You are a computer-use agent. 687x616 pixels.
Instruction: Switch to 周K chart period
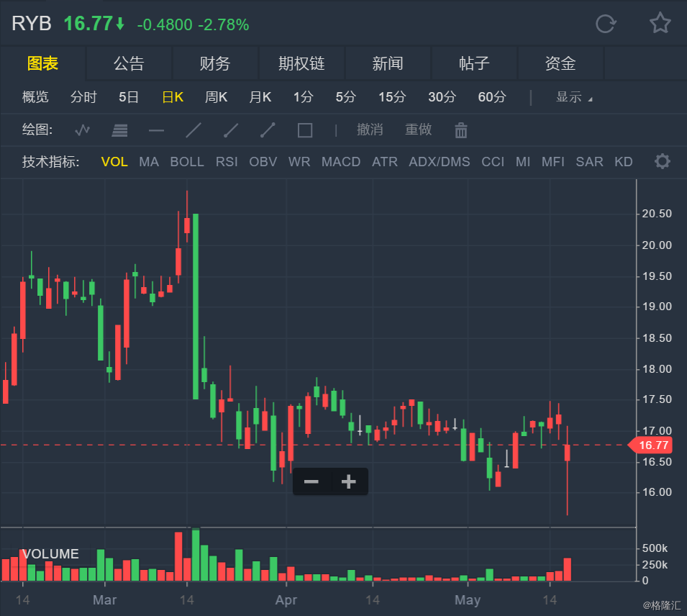coord(216,97)
